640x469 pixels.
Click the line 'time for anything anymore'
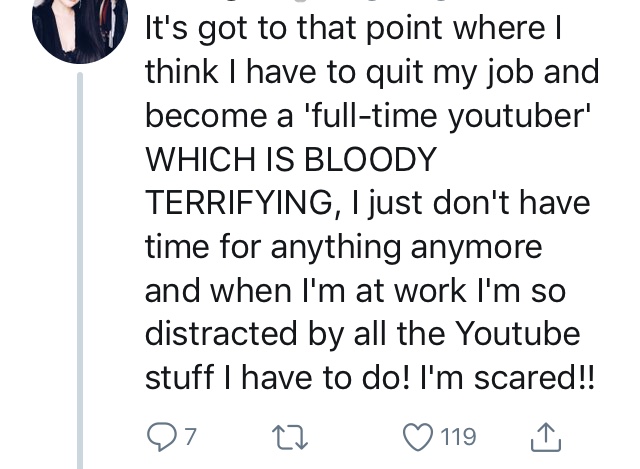click(x=343, y=246)
